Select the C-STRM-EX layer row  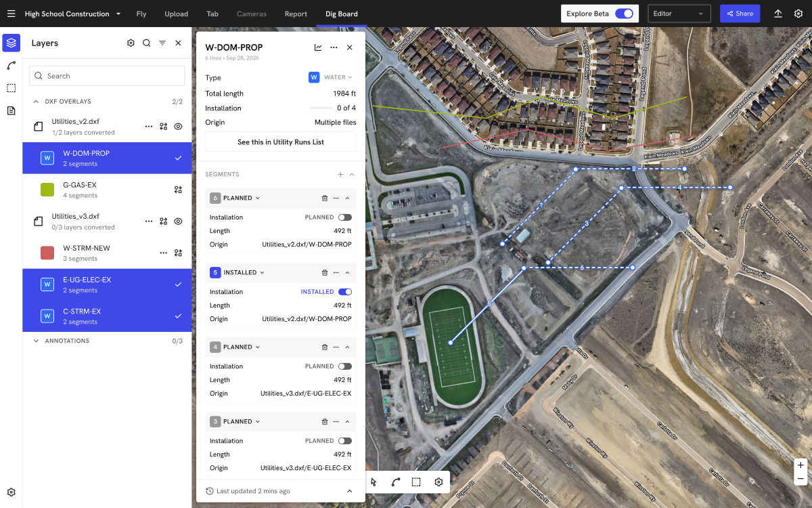click(107, 316)
